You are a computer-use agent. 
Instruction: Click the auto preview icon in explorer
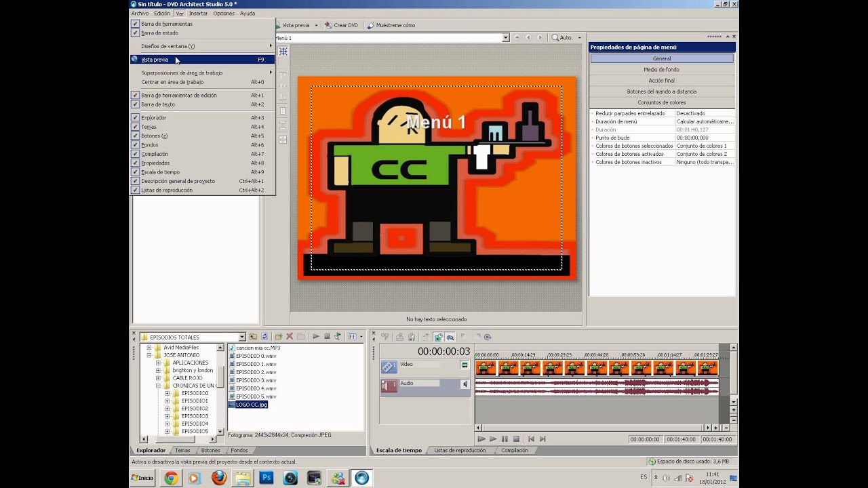click(x=338, y=337)
